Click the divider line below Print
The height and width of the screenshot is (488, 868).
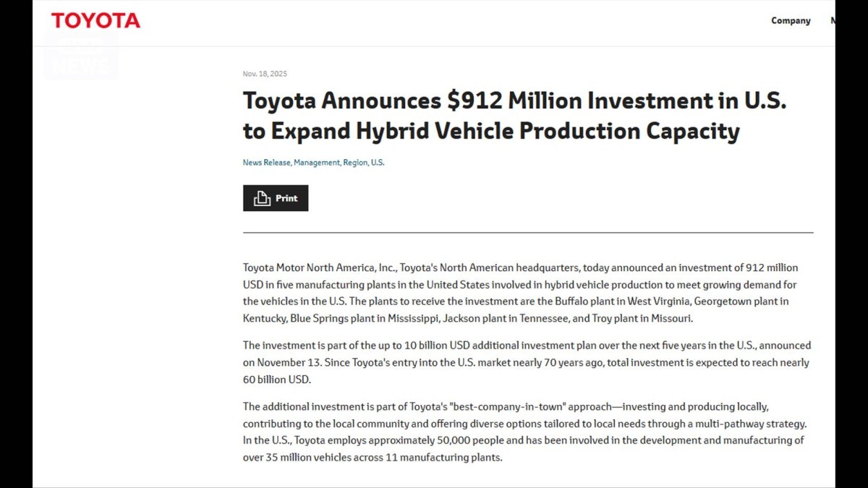click(x=528, y=233)
